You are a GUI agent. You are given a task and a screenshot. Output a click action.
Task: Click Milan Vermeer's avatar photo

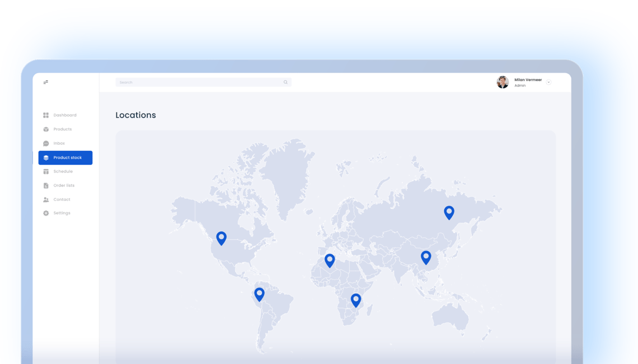pyautogui.click(x=502, y=82)
